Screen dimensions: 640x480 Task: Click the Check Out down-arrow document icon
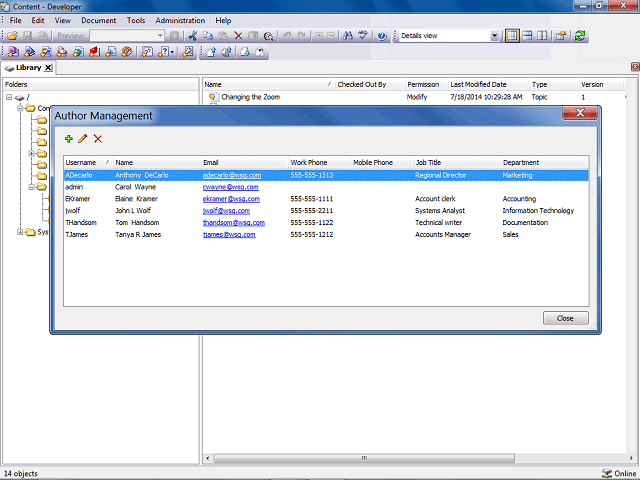[245, 52]
